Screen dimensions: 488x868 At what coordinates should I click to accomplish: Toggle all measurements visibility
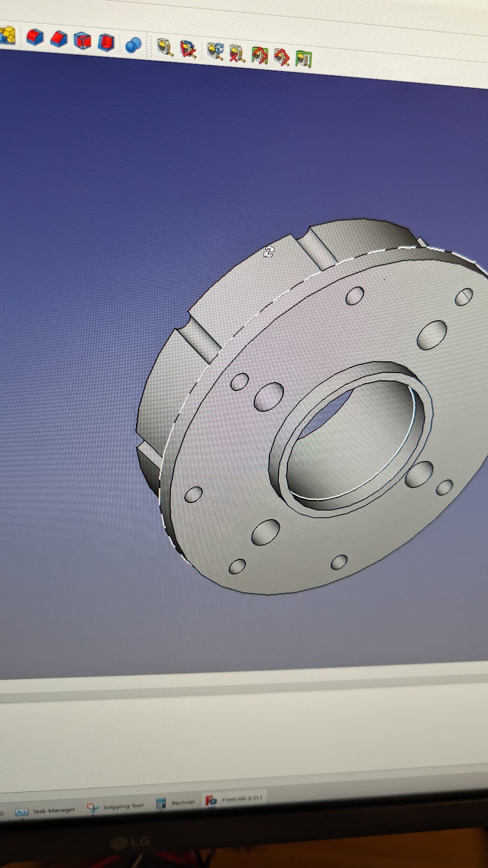pyautogui.click(x=259, y=55)
